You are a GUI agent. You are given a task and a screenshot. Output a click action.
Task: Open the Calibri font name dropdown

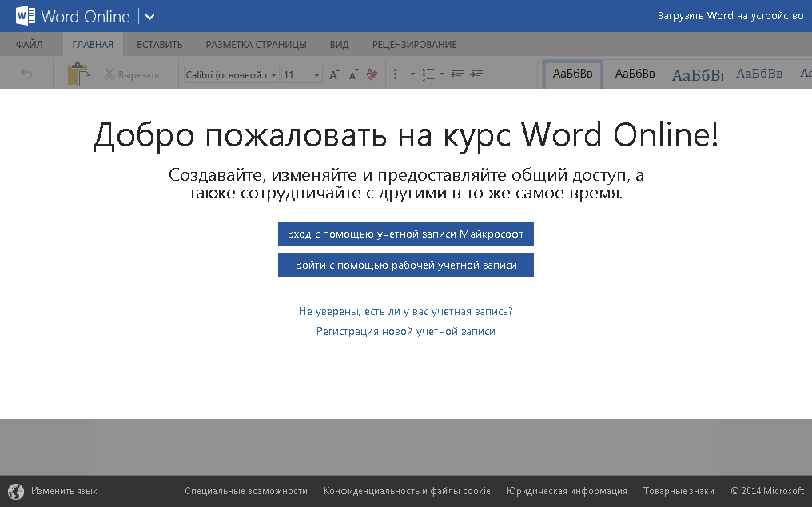274,75
